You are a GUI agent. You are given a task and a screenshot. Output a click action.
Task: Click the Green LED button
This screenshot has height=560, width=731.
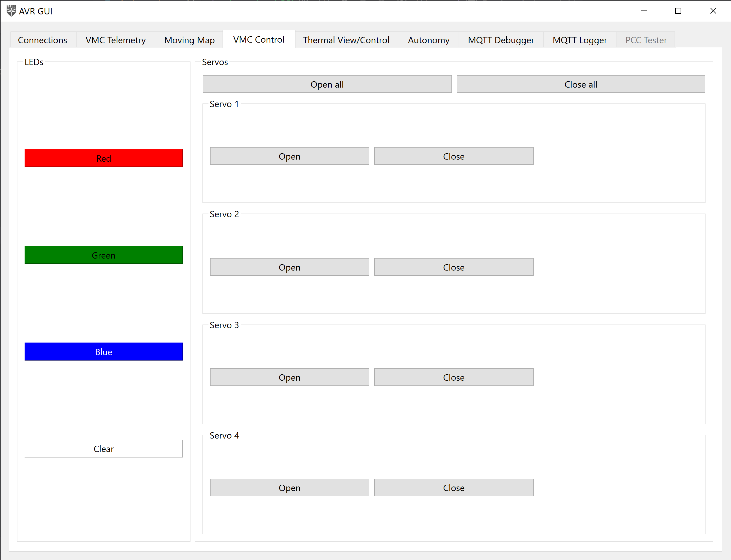click(x=103, y=255)
